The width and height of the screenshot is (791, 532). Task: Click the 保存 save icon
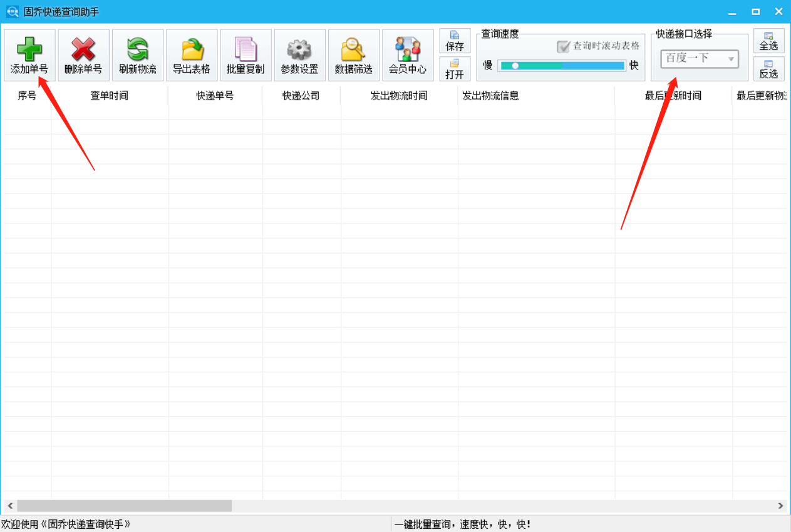[x=455, y=41]
